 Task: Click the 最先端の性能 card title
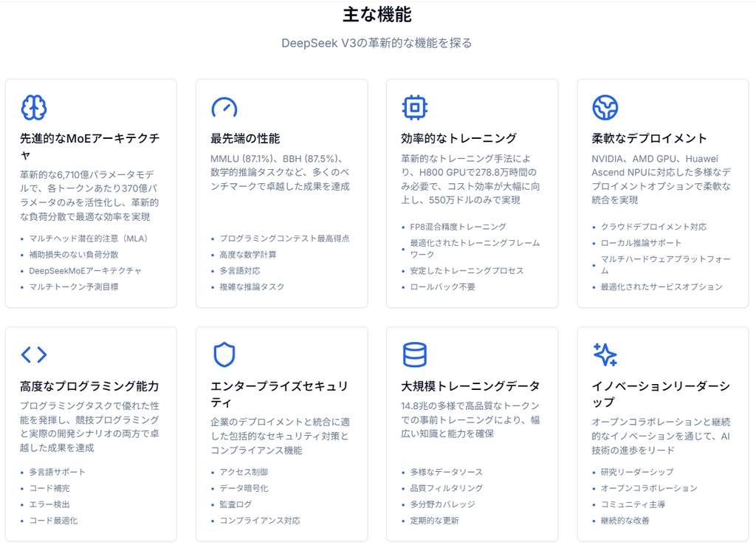245,138
